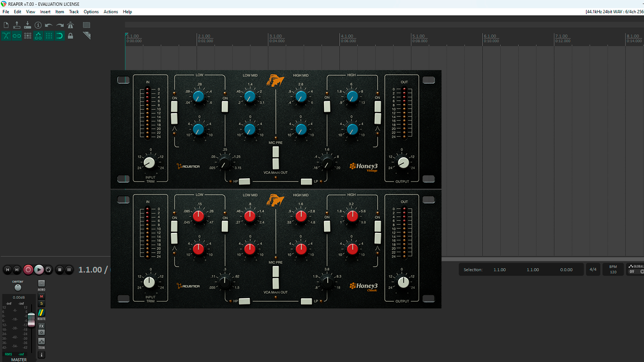644x362 pixels.
Task: Toggle the Honey3 Vintage MIC PRE switch
Action: tap(276, 152)
